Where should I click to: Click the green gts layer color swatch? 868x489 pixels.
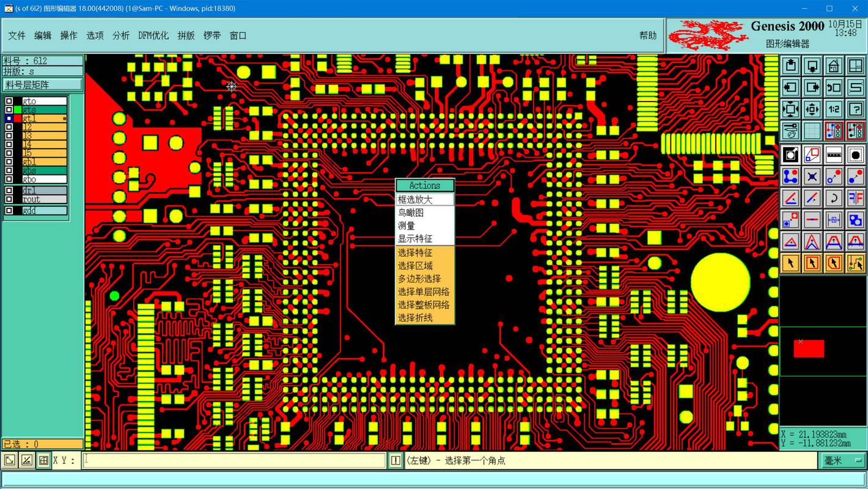[x=18, y=110]
